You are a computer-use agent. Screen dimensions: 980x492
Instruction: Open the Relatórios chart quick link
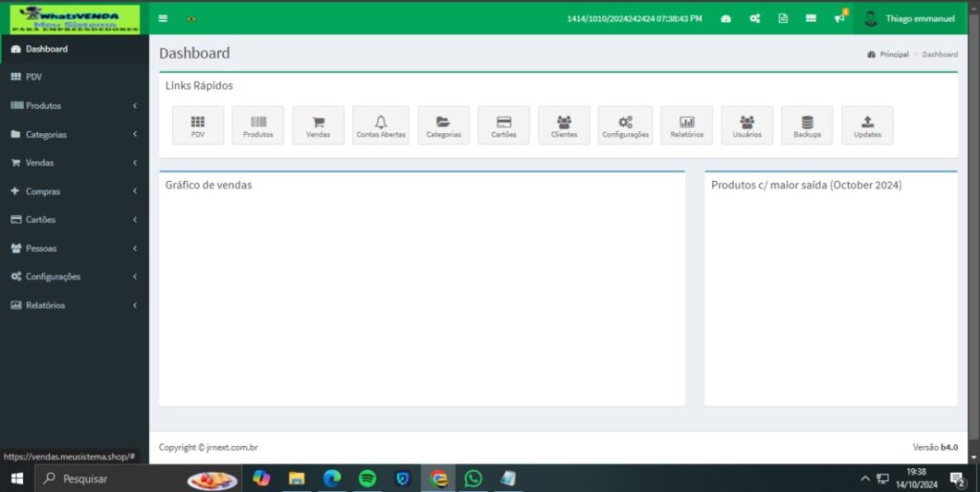[x=687, y=125]
